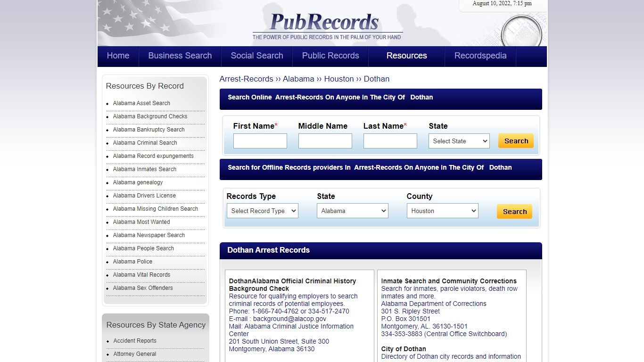Image resolution: width=644 pixels, height=362 pixels.
Task: Click Directory of Dothan city records text
Action: (x=451, y=356)
